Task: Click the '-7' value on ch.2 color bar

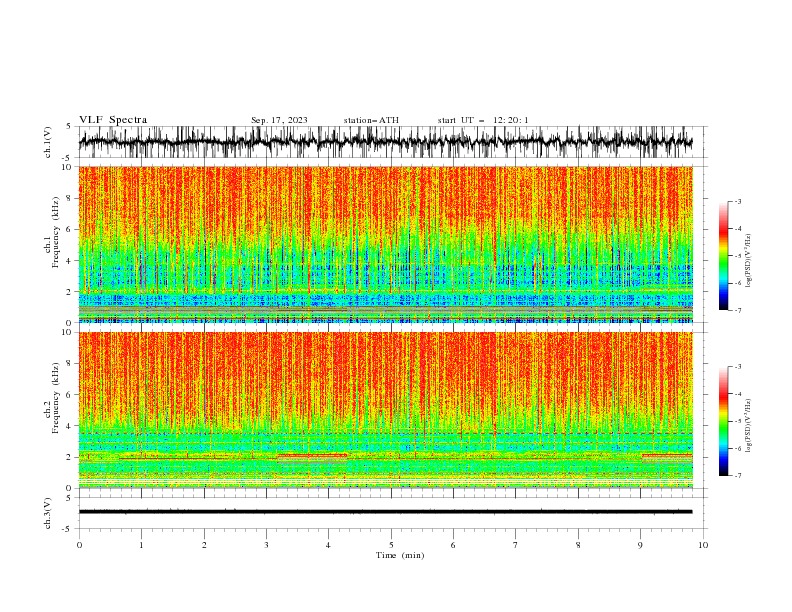Action: click(x=737, y=475)
